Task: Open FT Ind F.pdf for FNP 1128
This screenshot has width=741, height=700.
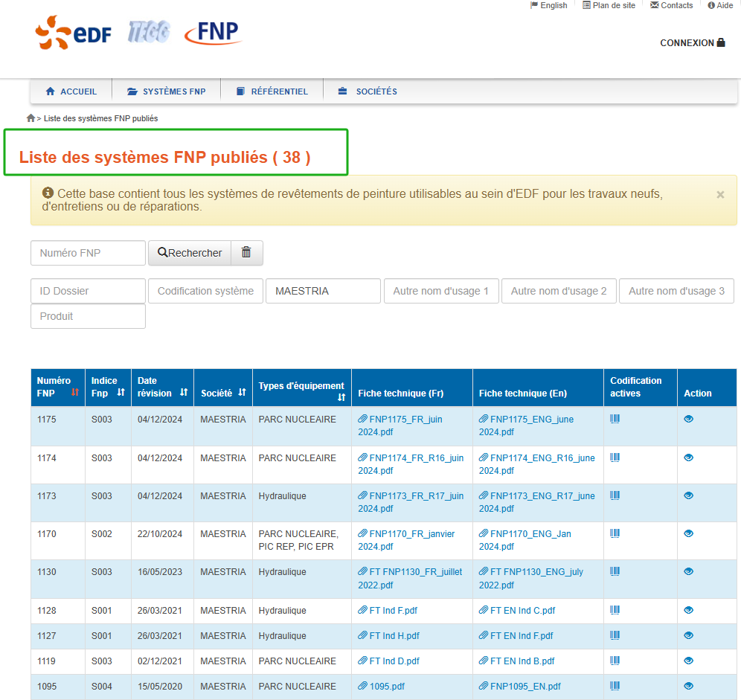Action: [x=388, y=610]
